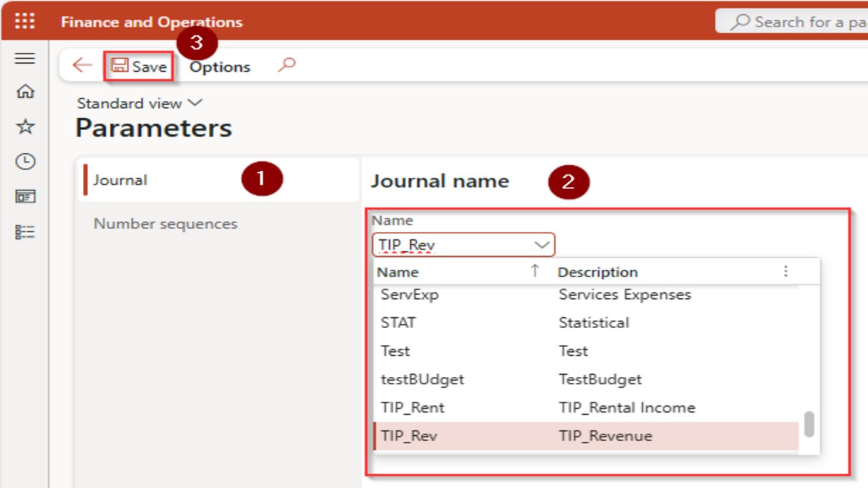The width and height of the screenshot is (868, 488).
Task: Go to Home in sidebar
Action: (x=24, y=91)
